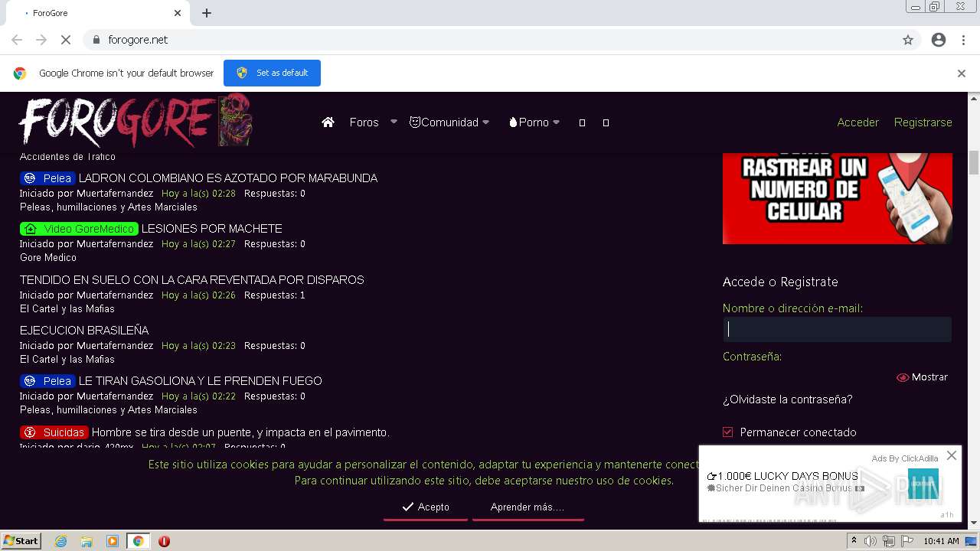The image size is (980, 551).
Task: Click Aprender más cookie button
Action: point(528,507)
